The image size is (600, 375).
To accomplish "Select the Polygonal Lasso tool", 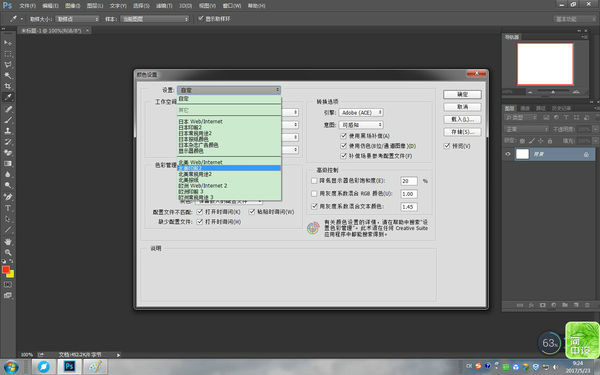I will 8,64.
